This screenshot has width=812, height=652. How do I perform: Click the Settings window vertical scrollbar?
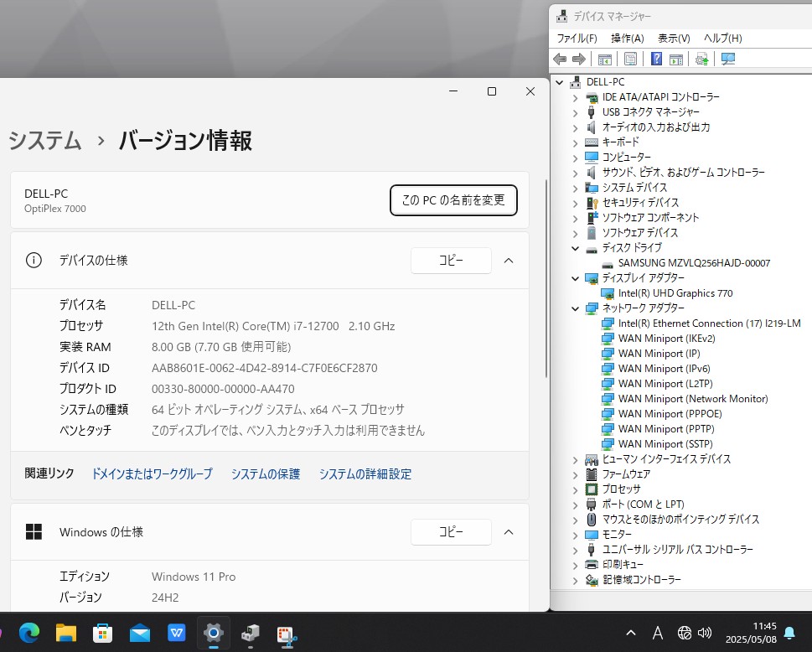tap(546, 278)
